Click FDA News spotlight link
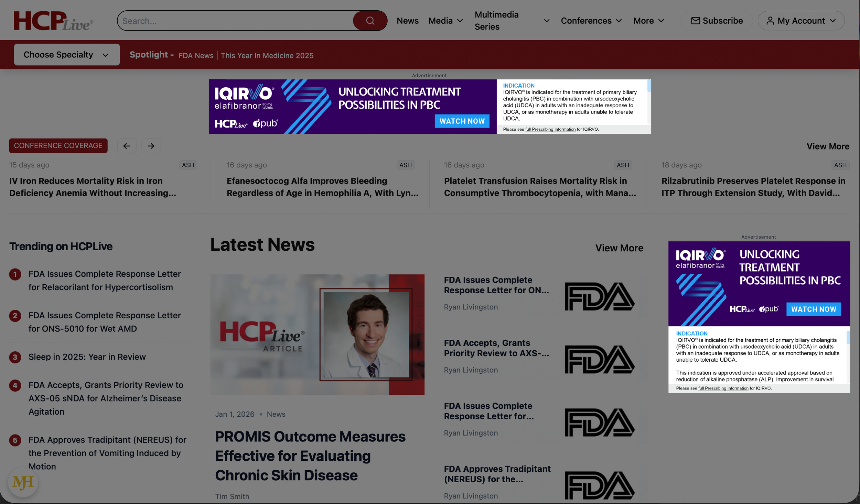The width and height of the screenshot is (860, 504). pos(196,56)
